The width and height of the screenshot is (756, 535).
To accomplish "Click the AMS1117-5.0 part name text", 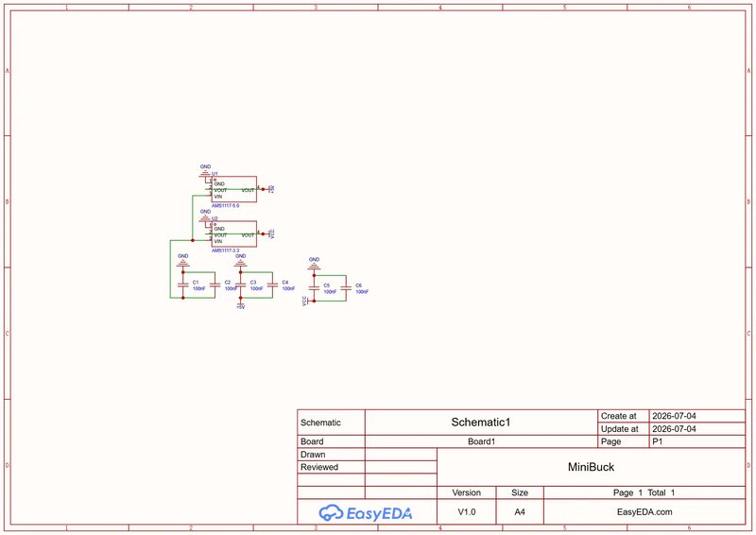I will coord(225,205).
